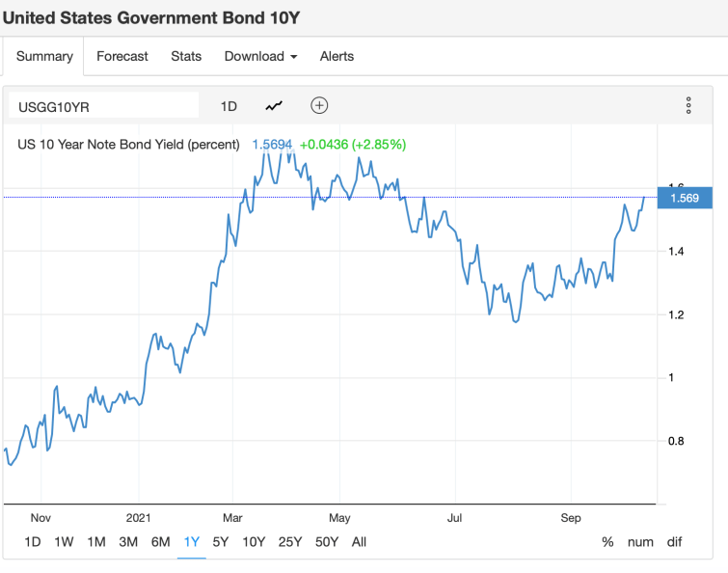Click the plus circle add-comparison icon
The width and height of the screenshot is (728, 573).
point(319,106)
